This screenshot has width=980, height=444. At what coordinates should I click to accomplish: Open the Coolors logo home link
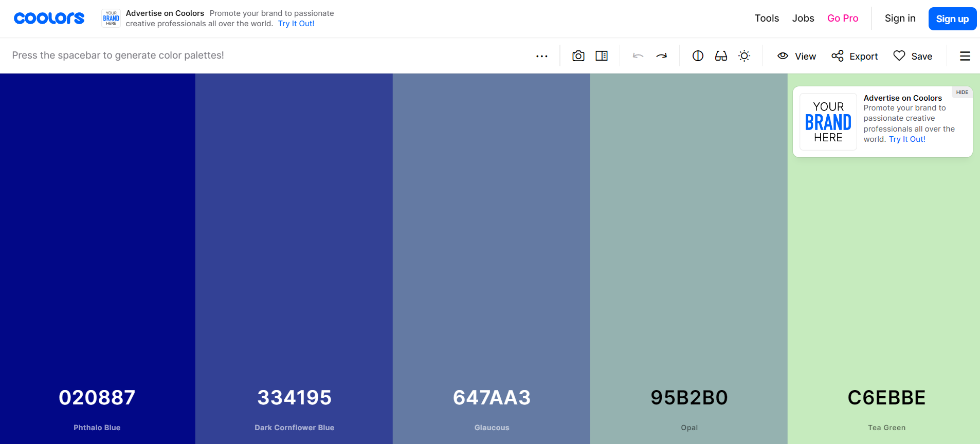pos(49,18)
